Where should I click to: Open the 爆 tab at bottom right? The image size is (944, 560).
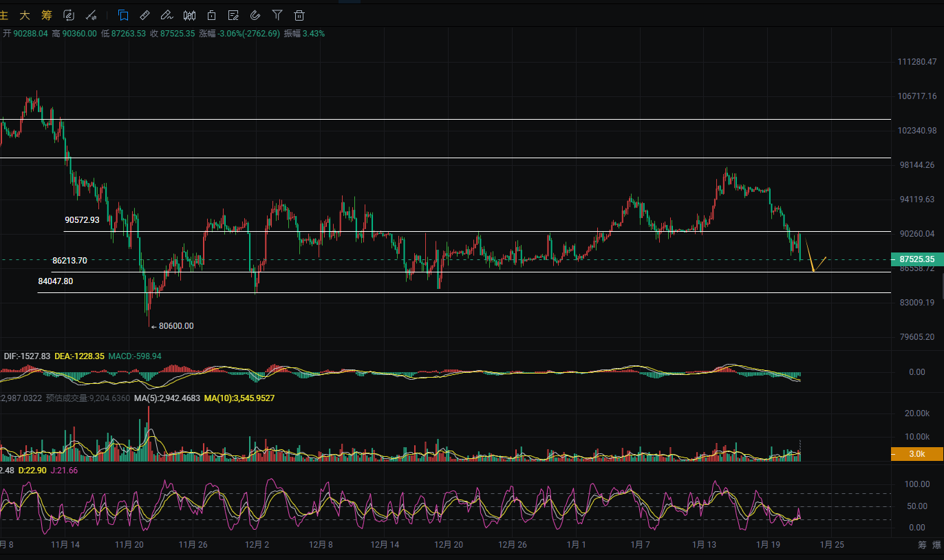936,545
